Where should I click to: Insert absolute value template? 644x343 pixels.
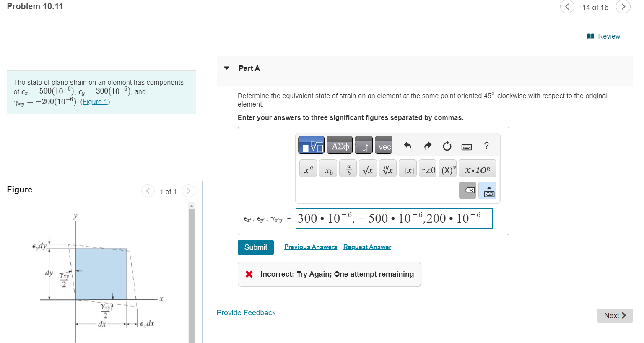click(408, 168)
